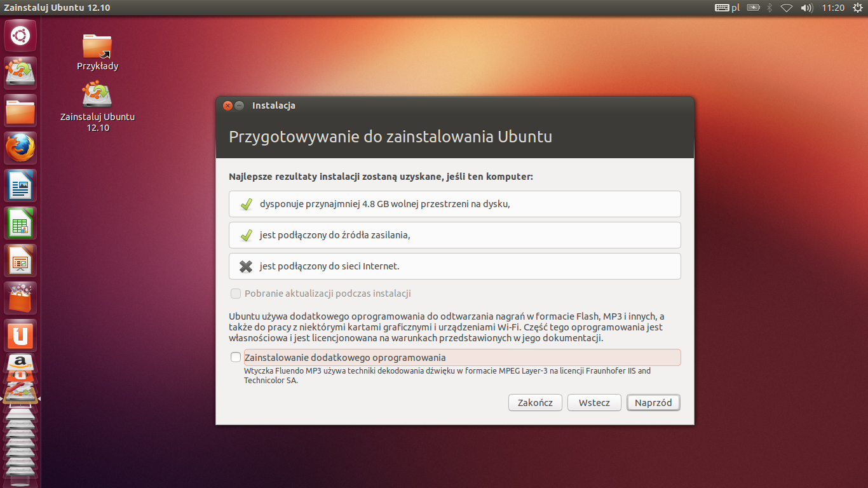Image resolution: width=868 pixels, height=488 pixels.
Task: Open the Ubuntu Dash home launcher
Action: coord(20,36)
